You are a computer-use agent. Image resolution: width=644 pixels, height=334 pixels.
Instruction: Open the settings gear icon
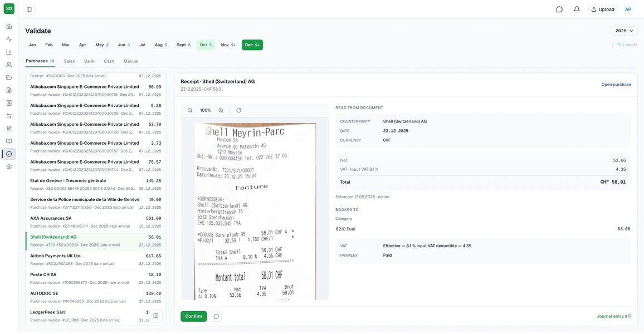coord(9,167)
